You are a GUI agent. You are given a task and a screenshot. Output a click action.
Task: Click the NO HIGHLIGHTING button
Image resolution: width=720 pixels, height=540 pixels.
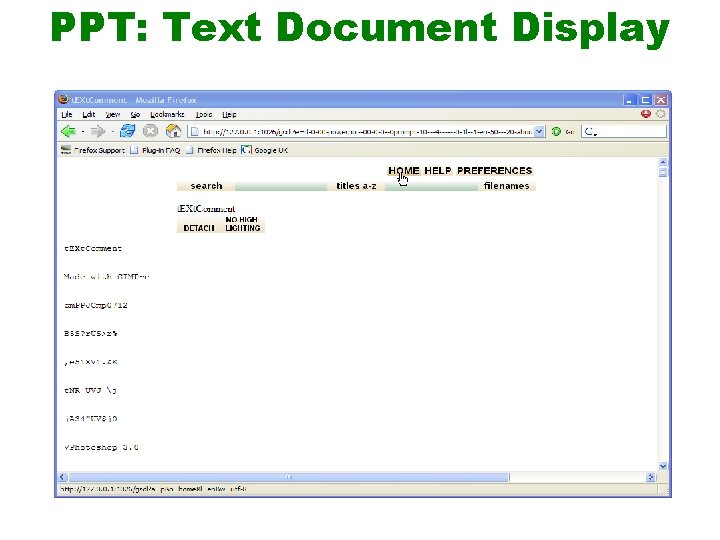click(242, 224)
